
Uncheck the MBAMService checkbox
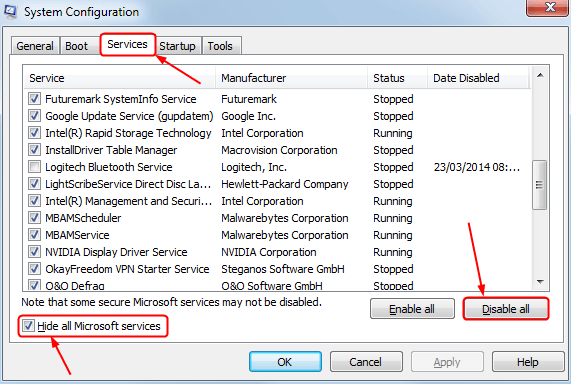coord(35,235)
